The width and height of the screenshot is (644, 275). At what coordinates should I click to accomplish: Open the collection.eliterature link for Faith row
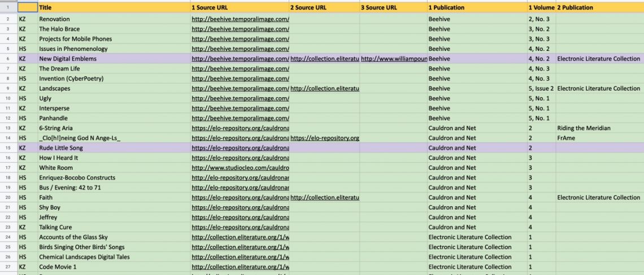coord(324,198)
